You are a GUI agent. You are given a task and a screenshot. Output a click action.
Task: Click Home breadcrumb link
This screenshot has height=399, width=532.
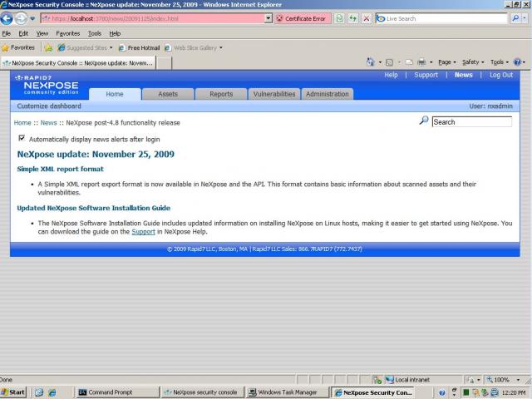click(x=22, y=123)
